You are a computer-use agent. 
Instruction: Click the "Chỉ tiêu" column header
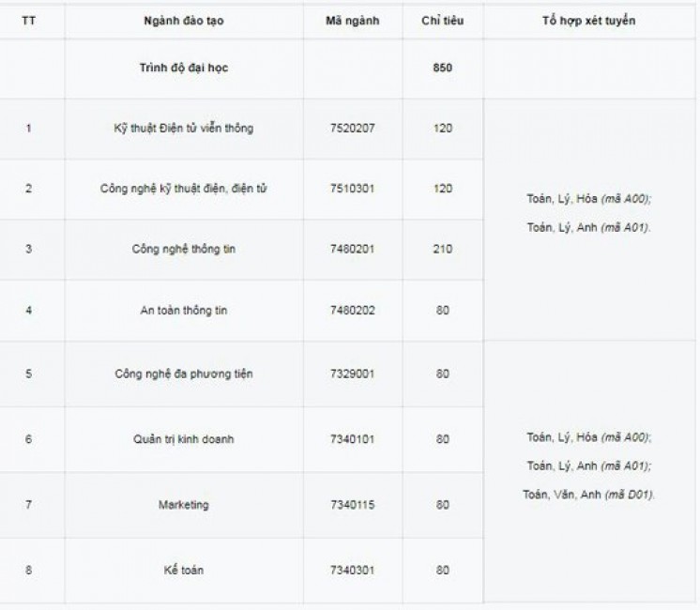443,20
